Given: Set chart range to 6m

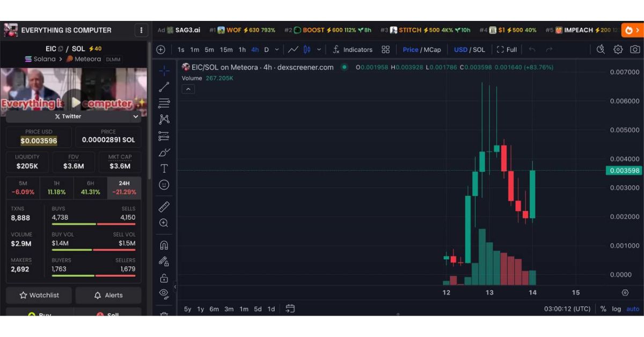Looking at the screenshot, I should pyautogui.click(x=214, y=309).
